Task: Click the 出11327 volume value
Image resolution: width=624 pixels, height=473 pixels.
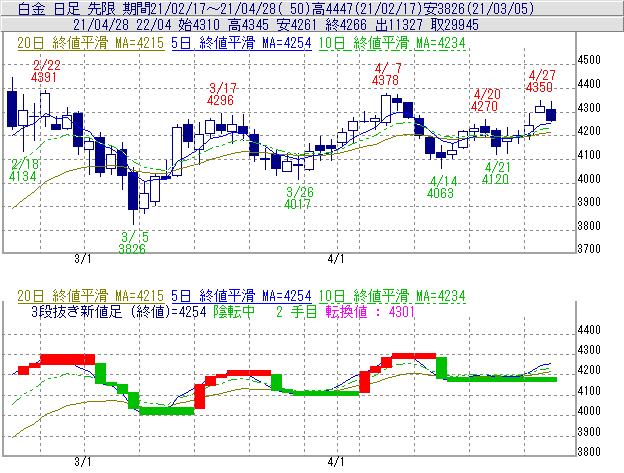Action: click(399, 25)
